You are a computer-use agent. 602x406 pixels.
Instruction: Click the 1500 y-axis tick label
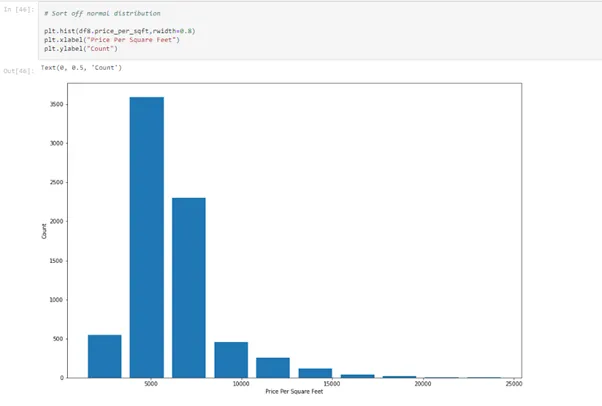[56, 261]
